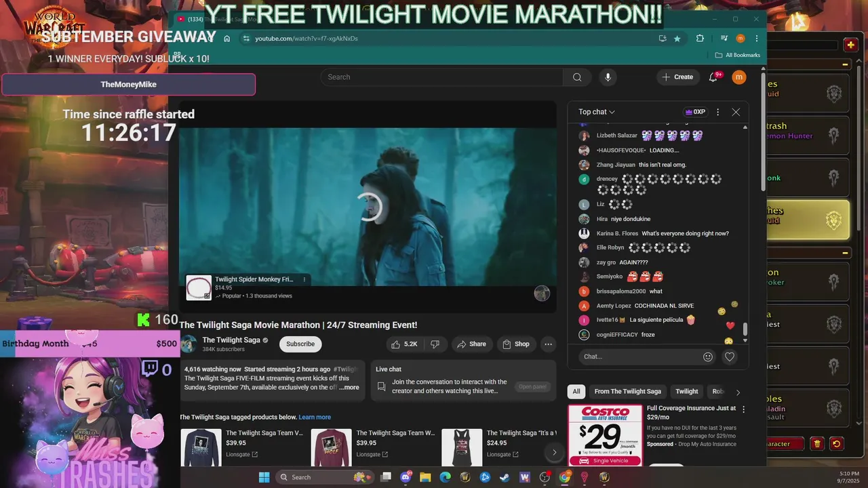Open the Shop button under video

coord(515,344)
